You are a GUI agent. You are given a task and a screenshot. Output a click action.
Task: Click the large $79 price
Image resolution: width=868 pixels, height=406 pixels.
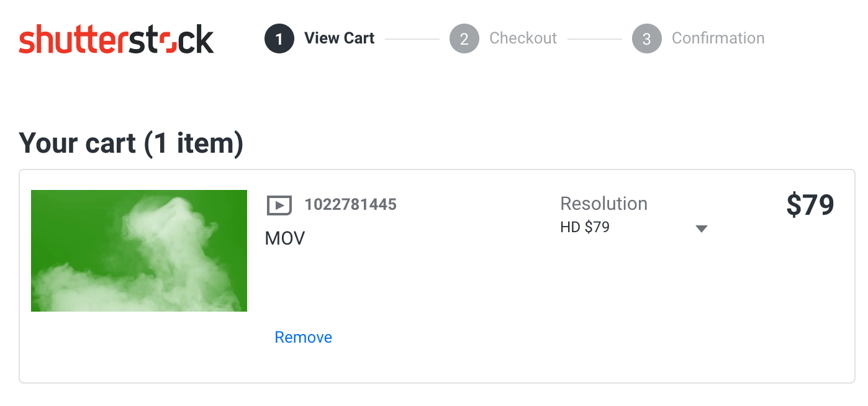(x=810, y=205)
